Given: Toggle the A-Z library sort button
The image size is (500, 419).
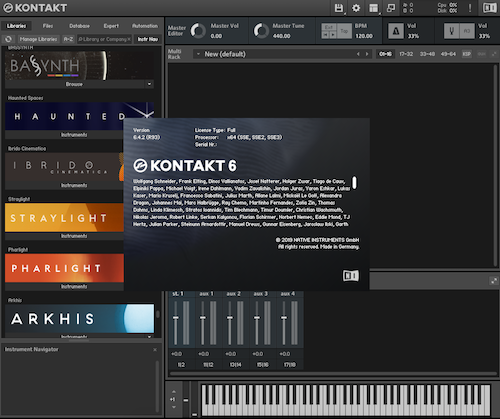Looking at the screenshot, I should (x=68, y=39).
